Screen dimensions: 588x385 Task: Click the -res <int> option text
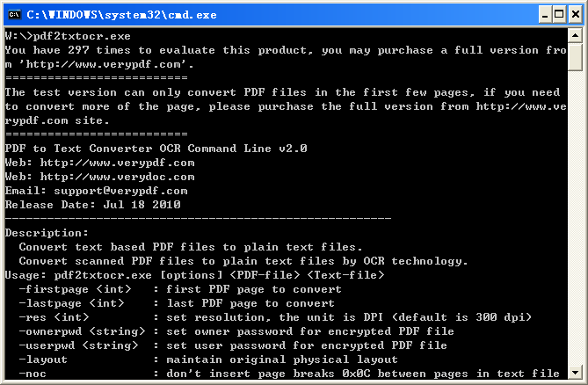coord(54,317)
